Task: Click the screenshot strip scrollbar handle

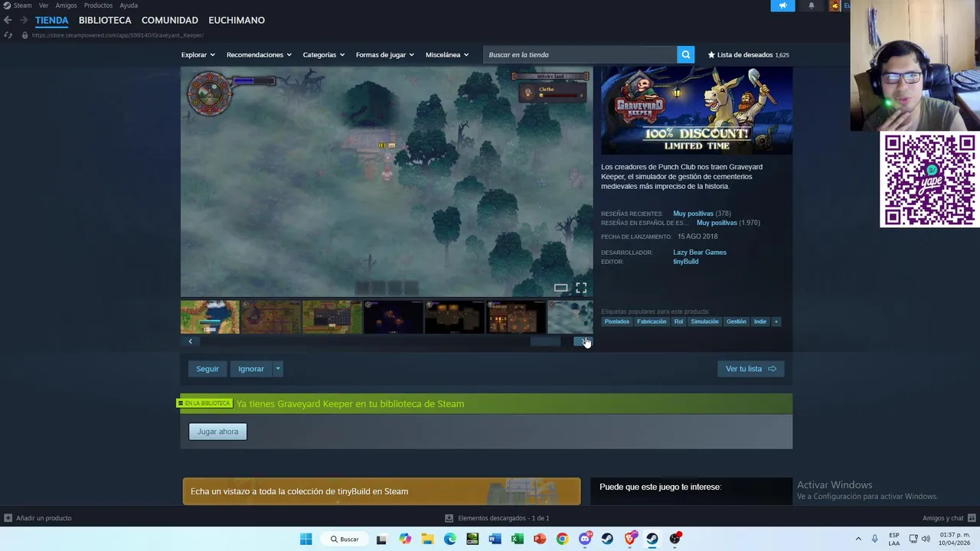Action: tap(545, 341)
